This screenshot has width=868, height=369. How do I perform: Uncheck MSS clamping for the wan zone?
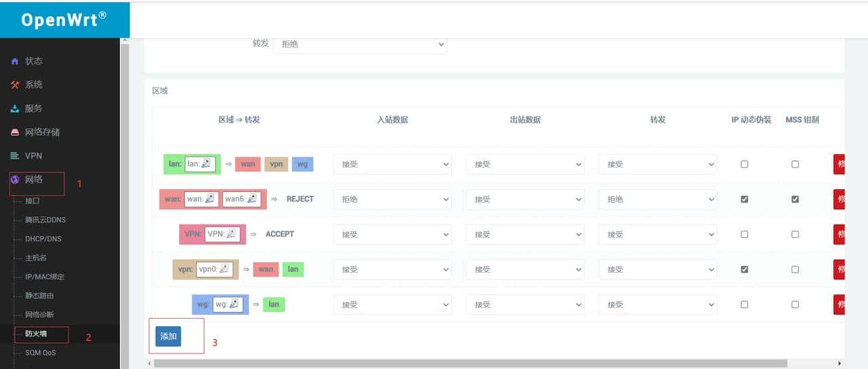tap(795, 199)
